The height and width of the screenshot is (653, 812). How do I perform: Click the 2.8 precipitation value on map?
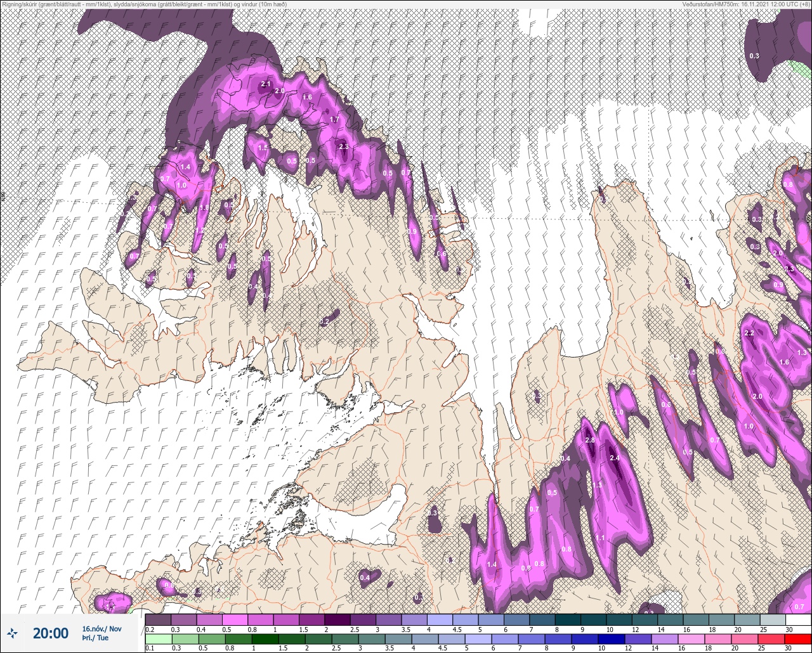(589, 441)
